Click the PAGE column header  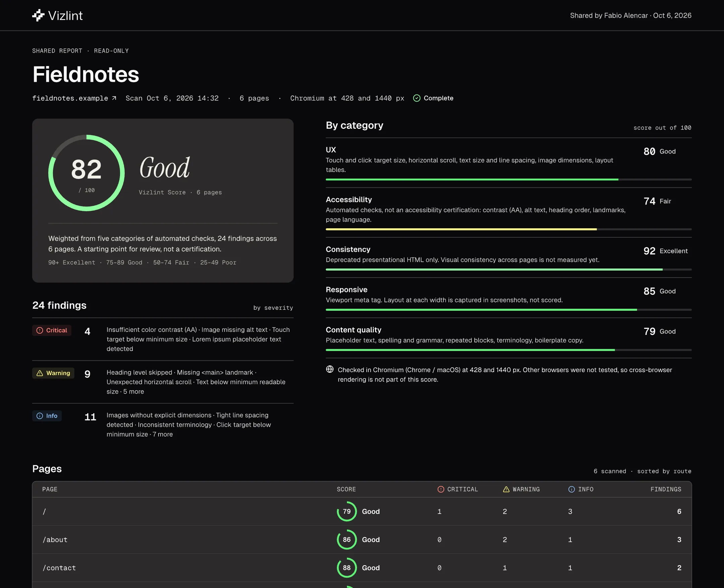[50, 489]
